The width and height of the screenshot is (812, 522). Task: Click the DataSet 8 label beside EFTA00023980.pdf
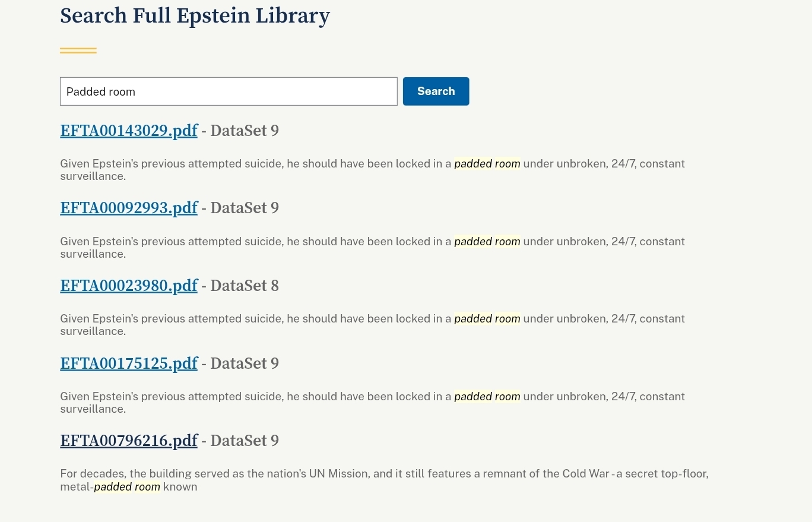coord(244,286)
